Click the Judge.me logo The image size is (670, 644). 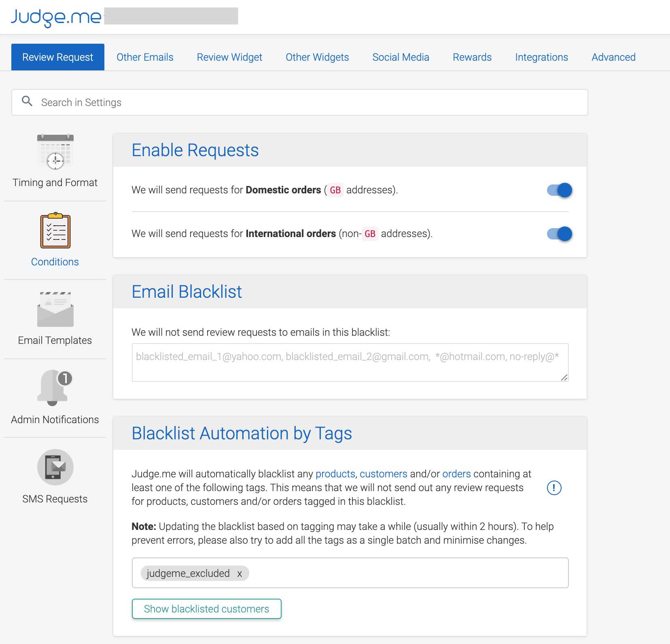[x=56, y=17]
